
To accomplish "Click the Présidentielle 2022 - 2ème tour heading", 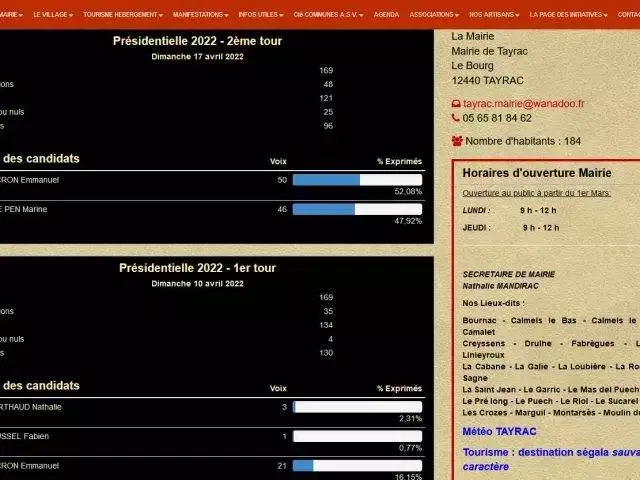I will point(197,41).
